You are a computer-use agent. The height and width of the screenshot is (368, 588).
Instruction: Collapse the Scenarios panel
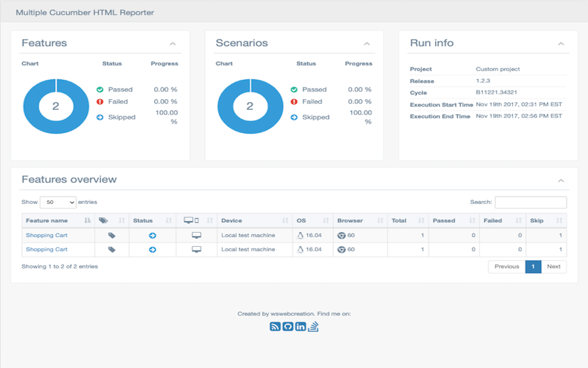[367, 44]
